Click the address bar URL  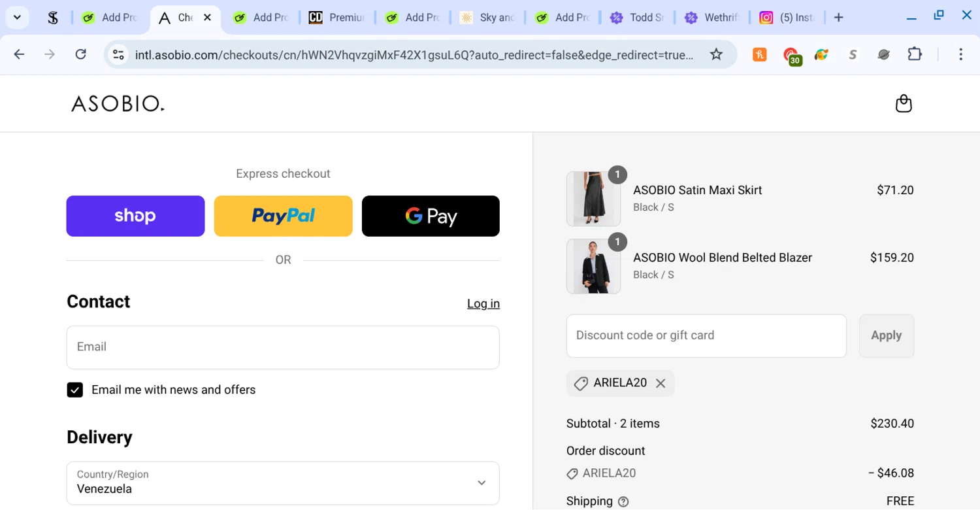[x=414, y=55]
